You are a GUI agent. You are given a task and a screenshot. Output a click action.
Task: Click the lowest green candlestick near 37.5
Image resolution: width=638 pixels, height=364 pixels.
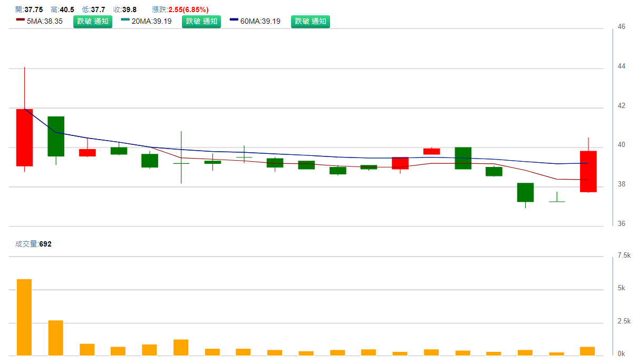pyautogui.click(x=525, y=192)
